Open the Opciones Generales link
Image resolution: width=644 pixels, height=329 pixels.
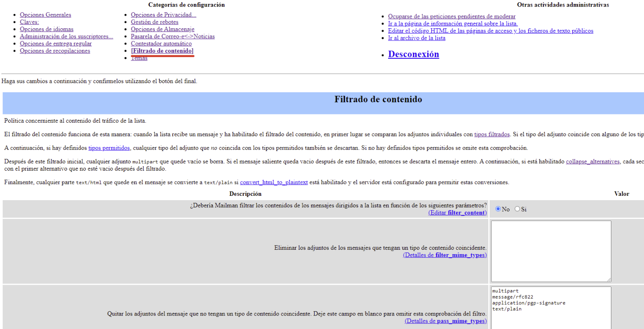click(45, 15)
